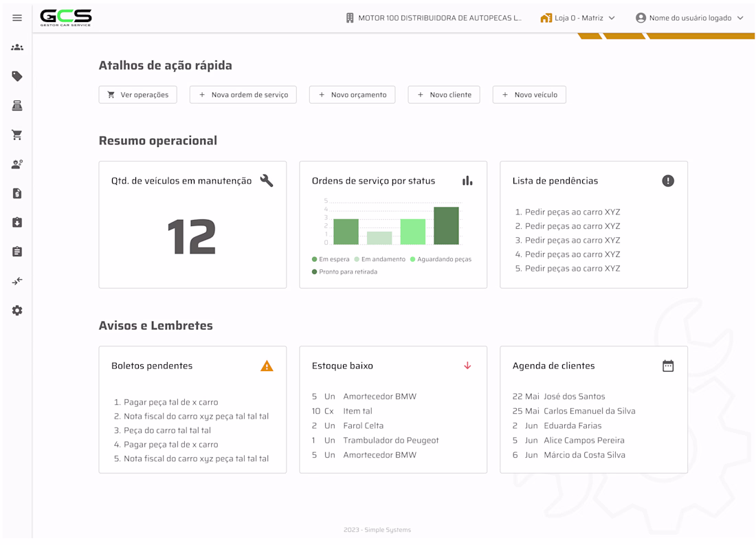Open the hamburger menu in the sidebar
756x545 pixels.
pyautogui.click(x=17, y=18)
